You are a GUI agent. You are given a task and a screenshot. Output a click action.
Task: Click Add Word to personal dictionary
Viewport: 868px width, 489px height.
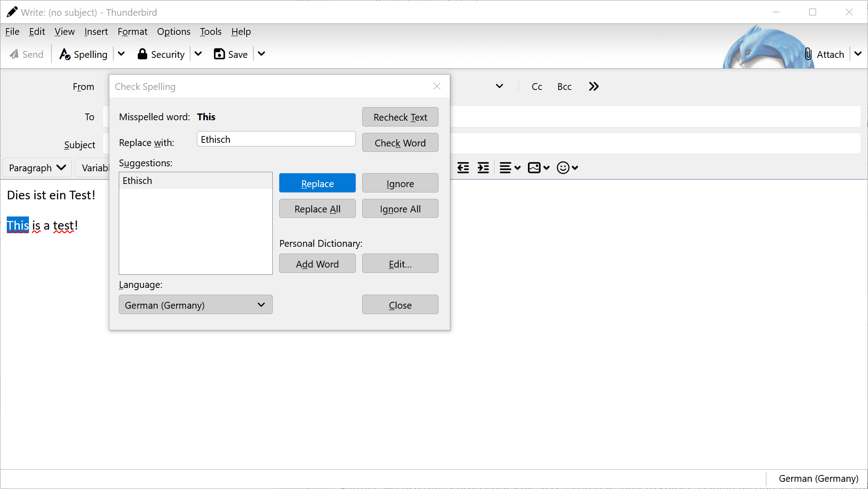click(317, 263)
